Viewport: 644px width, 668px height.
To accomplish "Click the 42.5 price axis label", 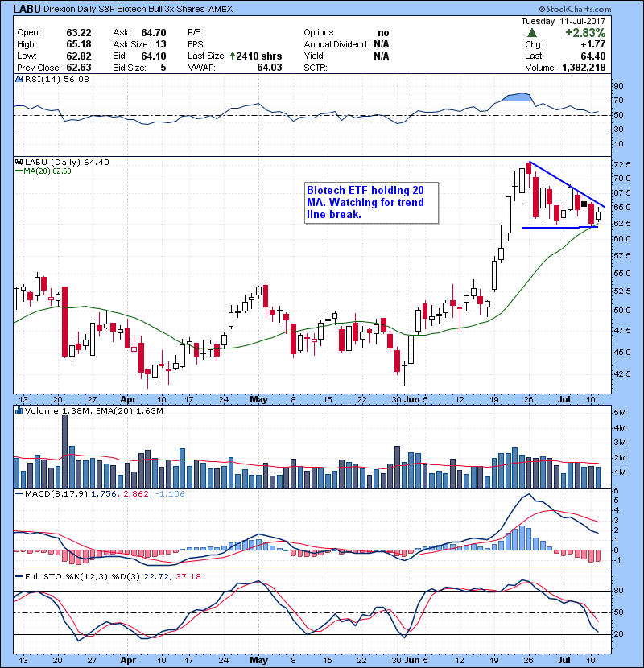I will click(621, 374).
